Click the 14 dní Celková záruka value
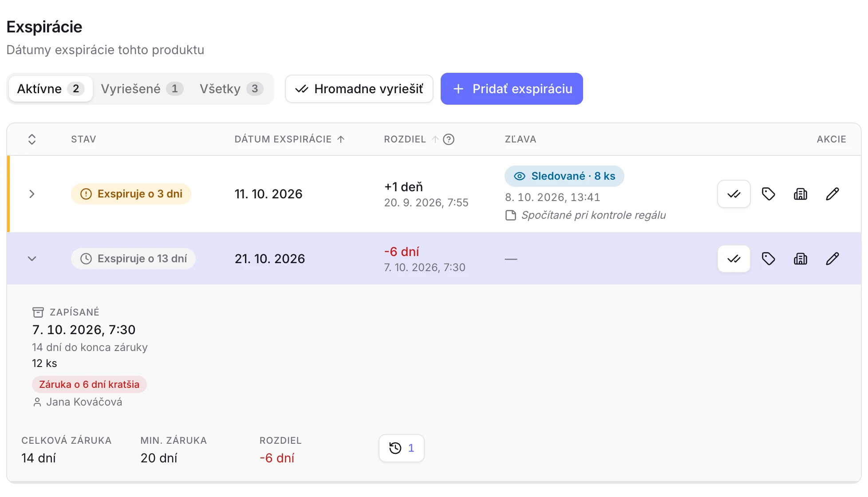Viewport: 868px width, 497px height. coord(39,458)
